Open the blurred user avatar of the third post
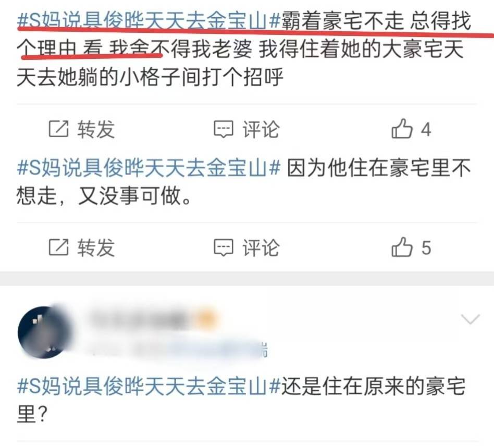494x448 pixels. click(42, 332)
